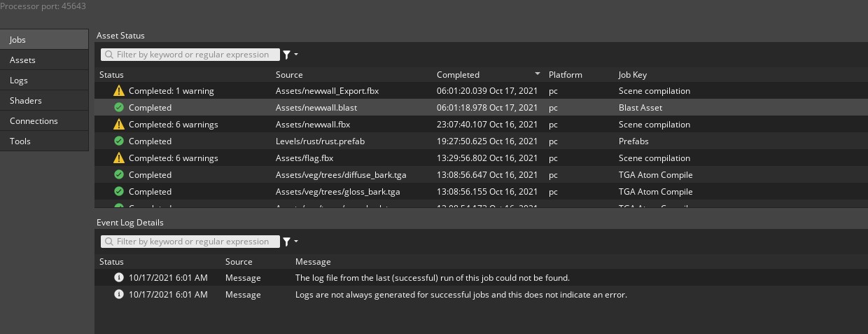Open the Tools tab

click(44, 141)
